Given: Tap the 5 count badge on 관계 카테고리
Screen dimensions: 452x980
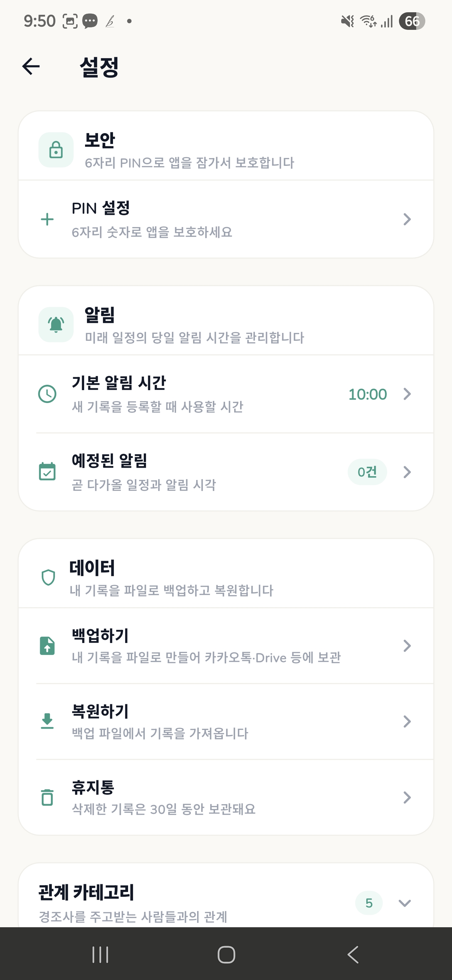Looking at the screenshot, I should (x=369, y=903).
